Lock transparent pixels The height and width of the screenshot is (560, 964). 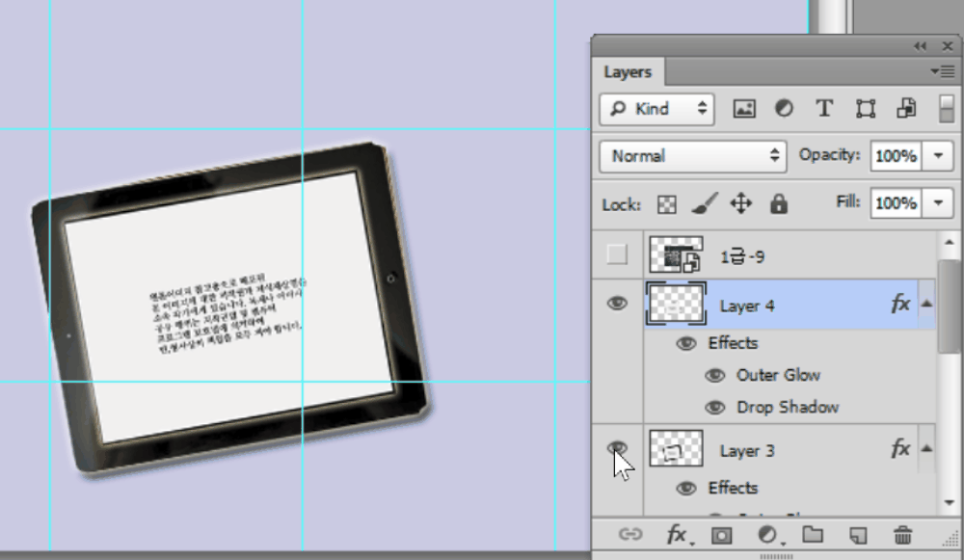pos(667,204)
